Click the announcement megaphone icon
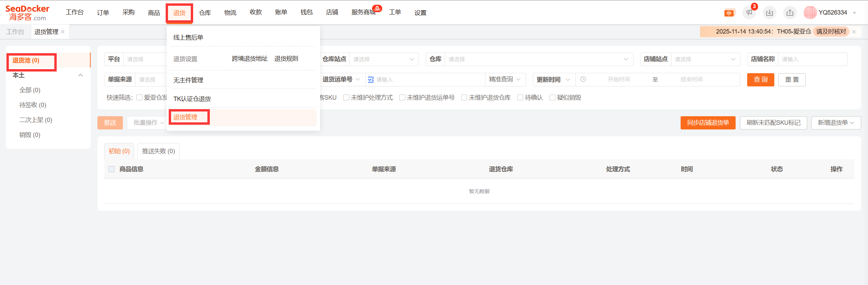 [x=749, y=13]
